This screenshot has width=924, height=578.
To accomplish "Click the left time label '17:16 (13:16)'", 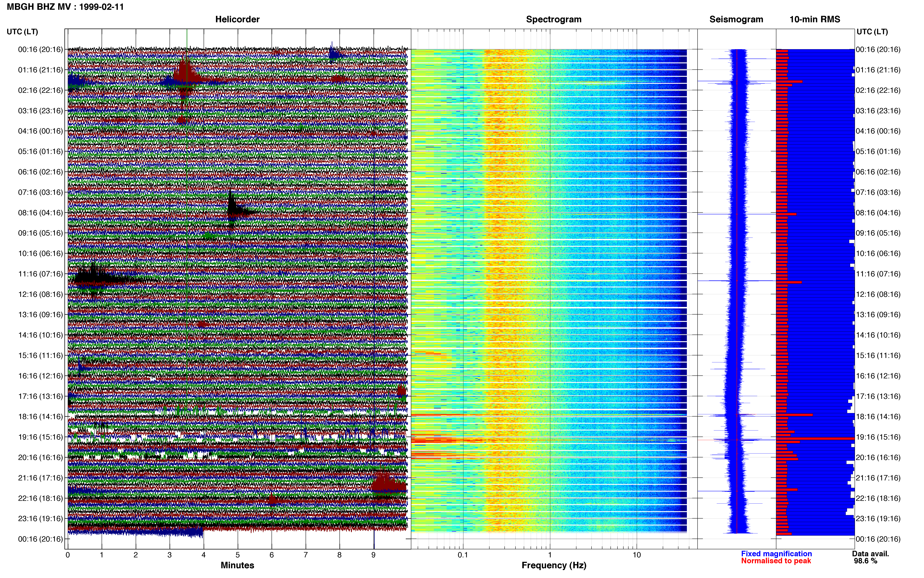I will [41, 396].
